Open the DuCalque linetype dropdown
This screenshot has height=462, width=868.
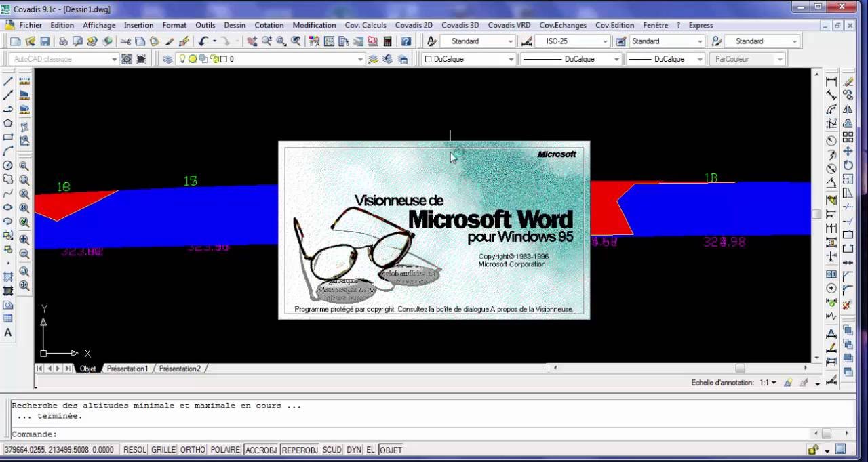click(x=616, y=59)
